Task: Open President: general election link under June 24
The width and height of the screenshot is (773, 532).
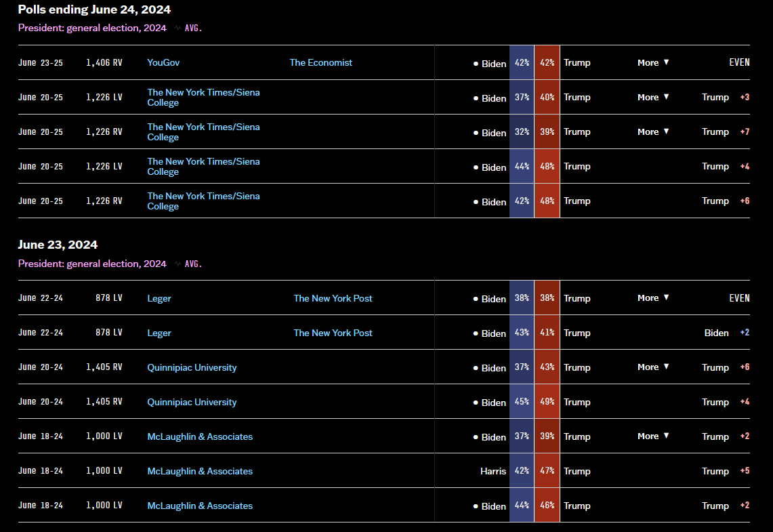Action: point(92,28)
